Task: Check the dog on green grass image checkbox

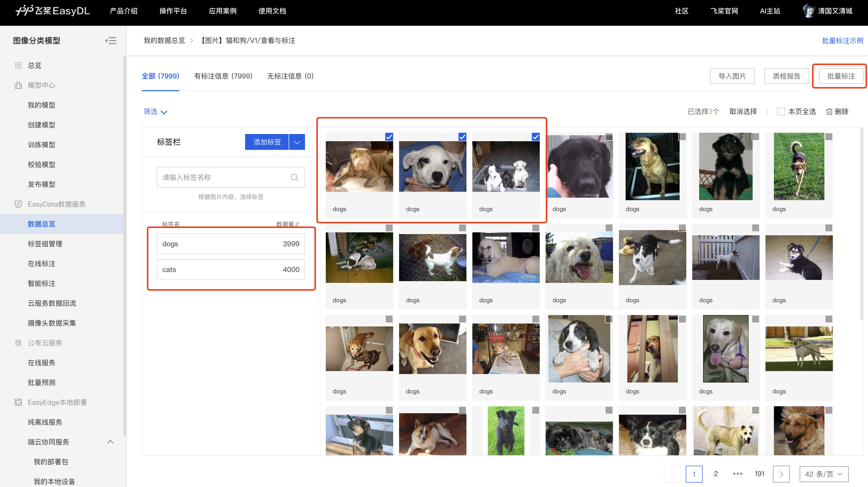Action: 829,136
